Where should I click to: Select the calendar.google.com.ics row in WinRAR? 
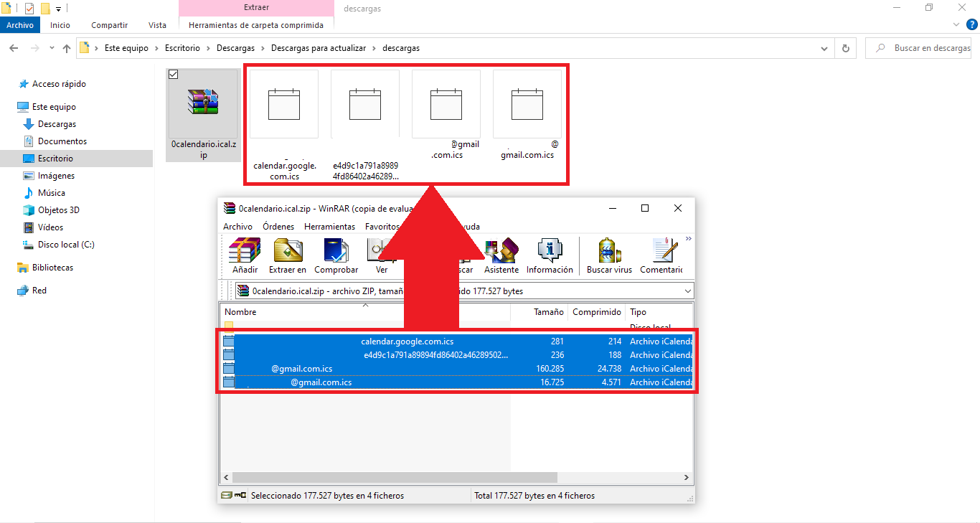457,341
